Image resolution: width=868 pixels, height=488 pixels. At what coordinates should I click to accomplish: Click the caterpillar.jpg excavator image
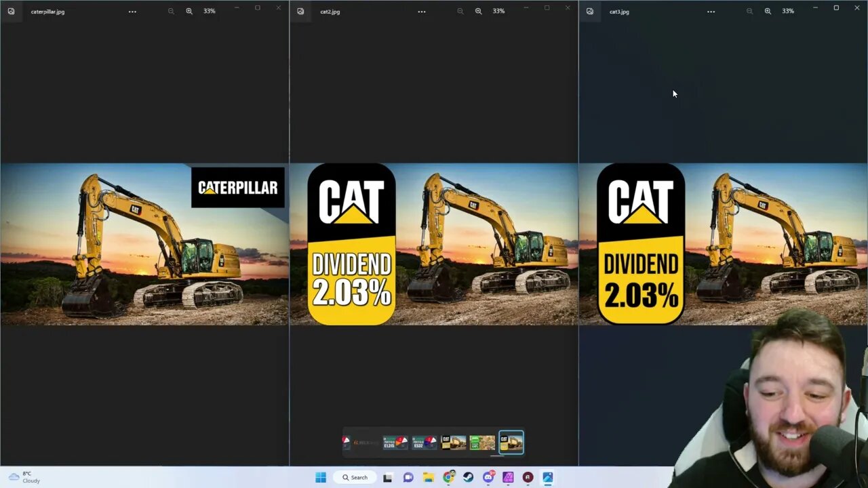(x=144, y=244)
